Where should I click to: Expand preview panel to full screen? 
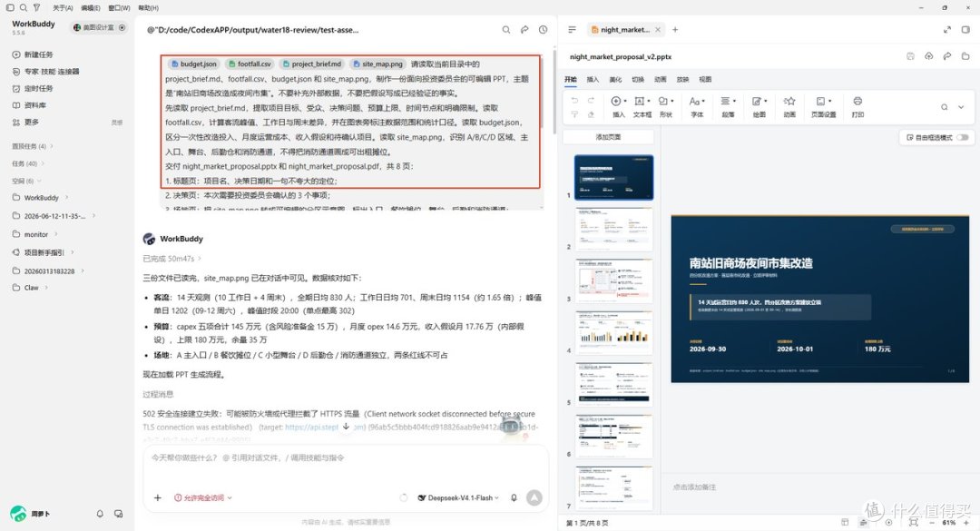[946, 29]
